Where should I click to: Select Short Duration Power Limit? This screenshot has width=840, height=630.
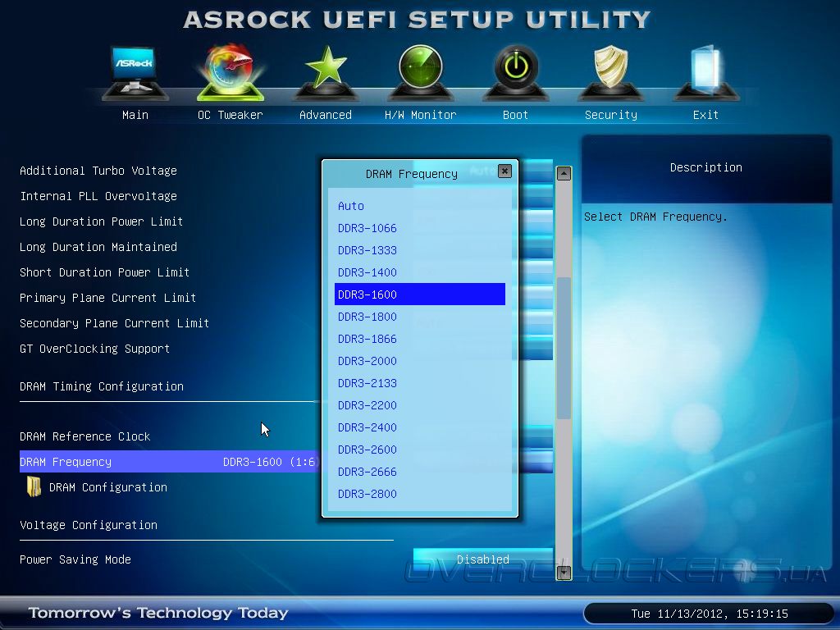(x=104, y=272)
